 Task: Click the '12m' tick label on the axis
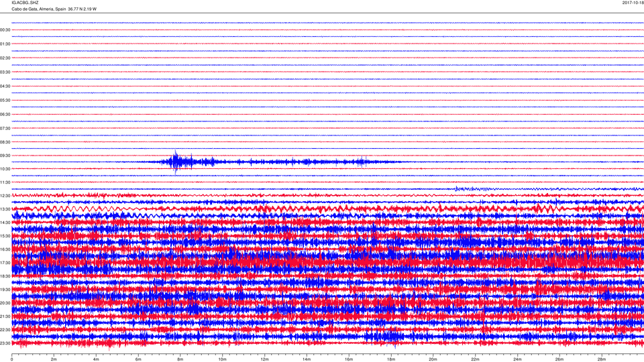tap(264, 359)
